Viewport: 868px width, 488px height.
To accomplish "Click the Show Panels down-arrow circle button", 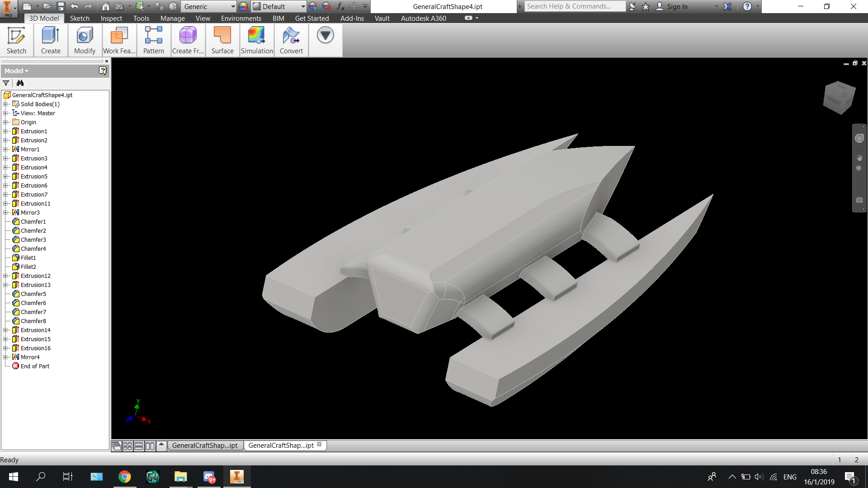I will click(x=325, y=35).
